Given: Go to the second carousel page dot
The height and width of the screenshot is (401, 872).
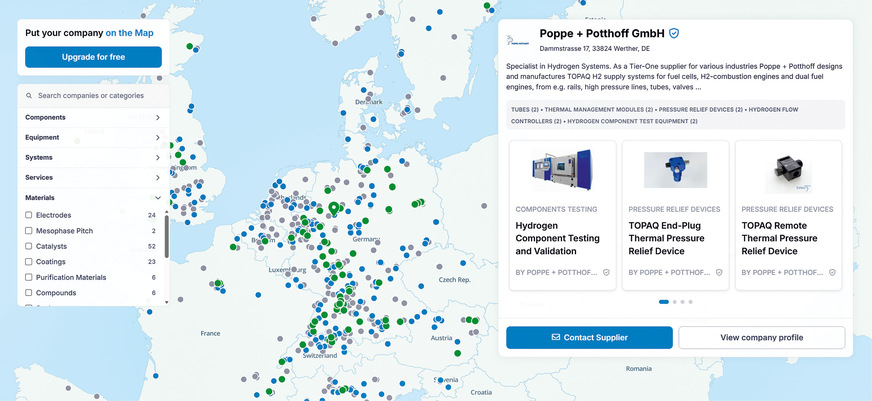Looking at the screenshot, I should 675,302.
